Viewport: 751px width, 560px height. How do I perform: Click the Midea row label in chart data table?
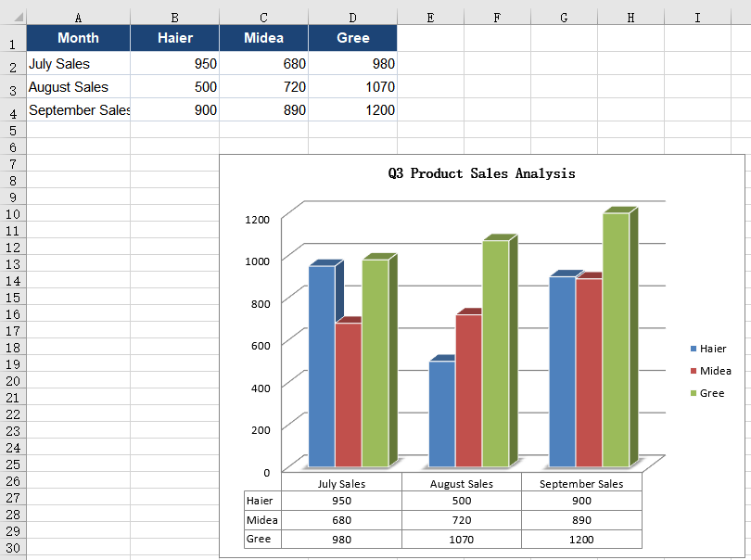pyautogui.click(x=262, y=520)
